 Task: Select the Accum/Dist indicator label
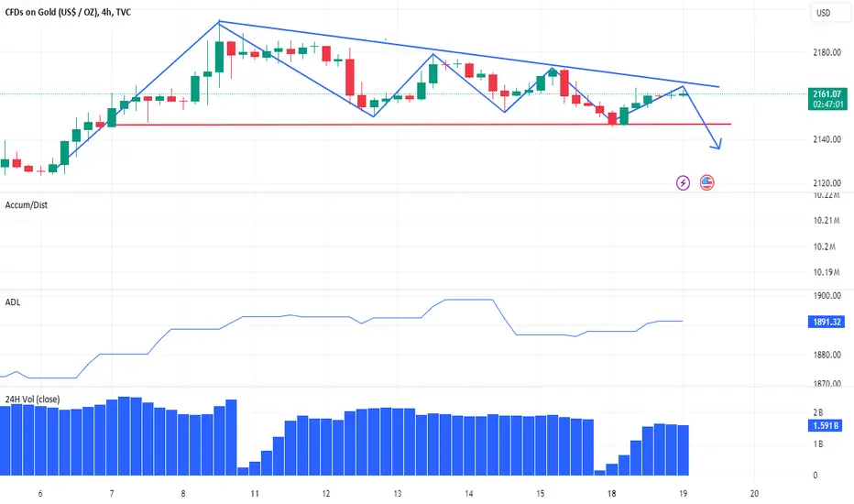(x=27, y=205)
